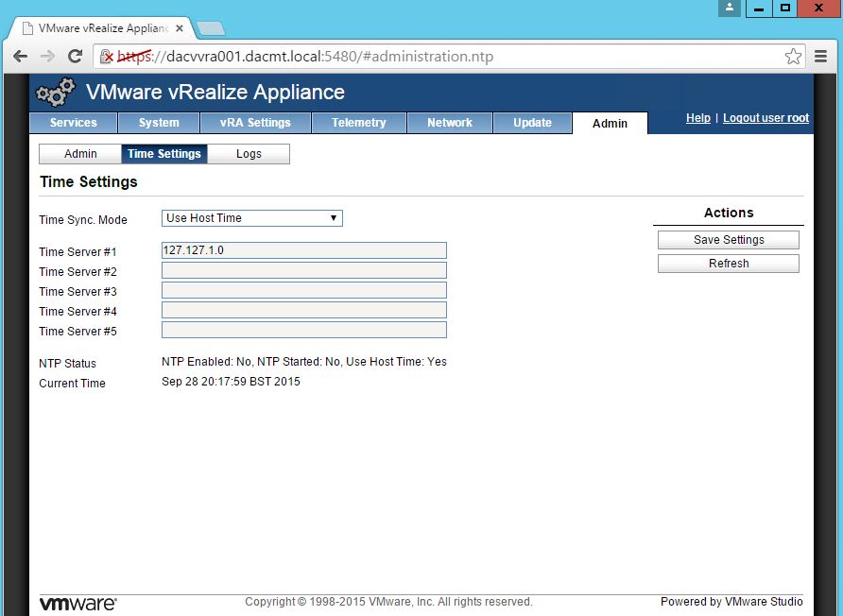
Task: Click the Time Server #2 field
Action: 303,270
